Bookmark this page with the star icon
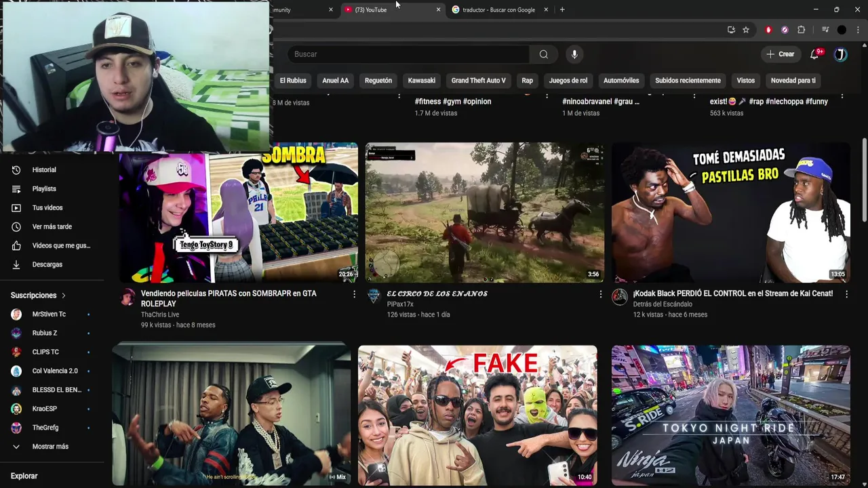Image resolution: width=868 pixels, height=488 pixels. pyautogui.click(x=746, y=30)
